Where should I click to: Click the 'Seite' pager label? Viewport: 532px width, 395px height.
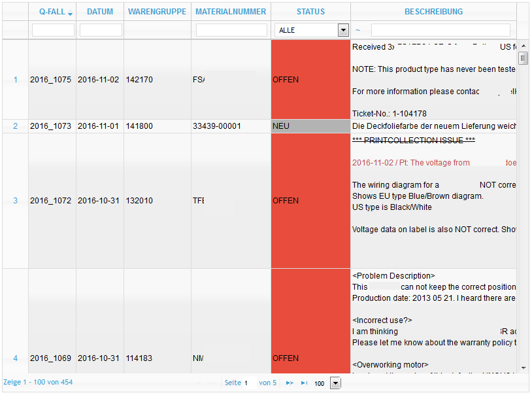pos(233,383)
